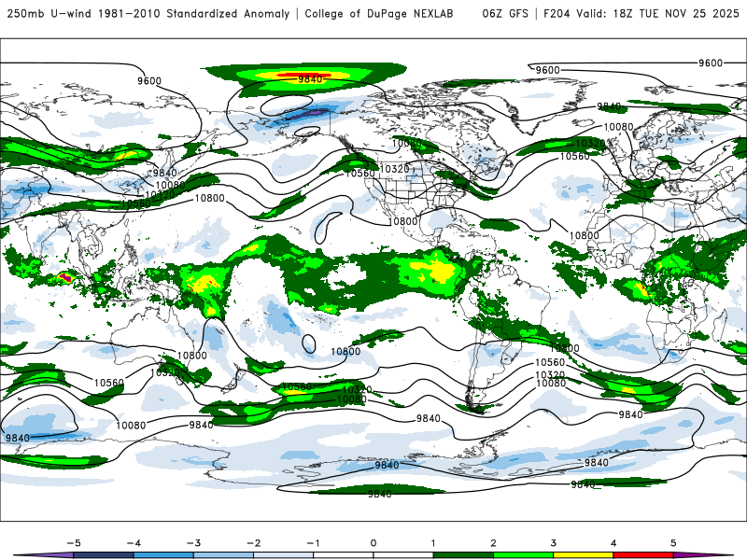Click the '5' color bar label
This screenshot has height=560, width=747.
(673, 543)
